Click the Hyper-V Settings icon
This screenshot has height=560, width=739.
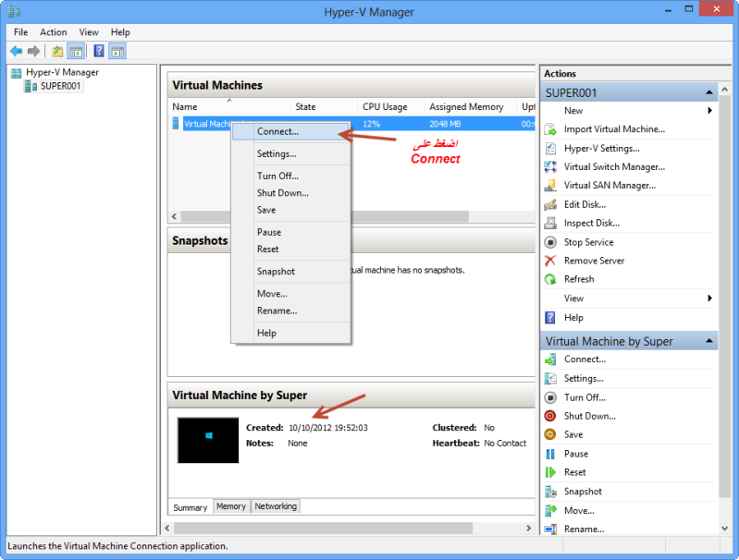coord(550,149)
